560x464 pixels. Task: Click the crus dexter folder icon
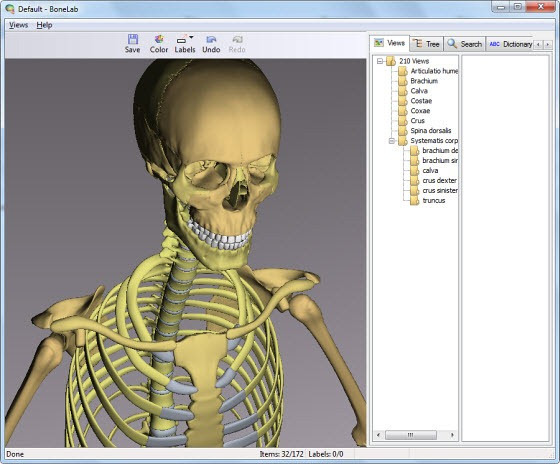coord(415,181)
